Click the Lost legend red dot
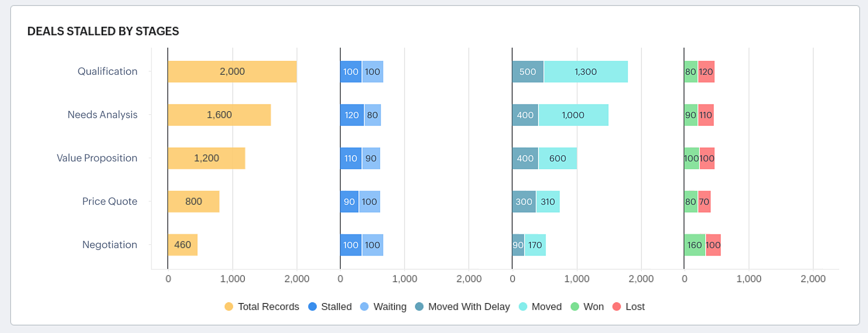868x333 pixels. pyautogui.click(x=616, y=307)
